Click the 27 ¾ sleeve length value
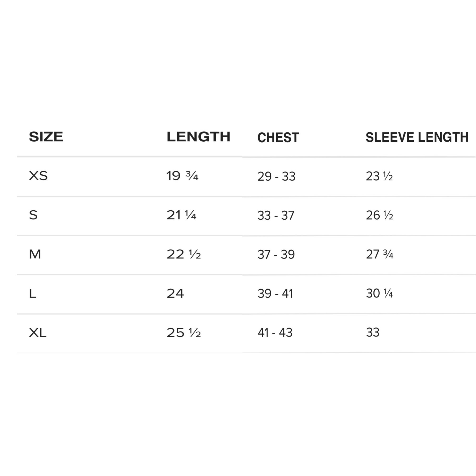 tap(379, 254)
